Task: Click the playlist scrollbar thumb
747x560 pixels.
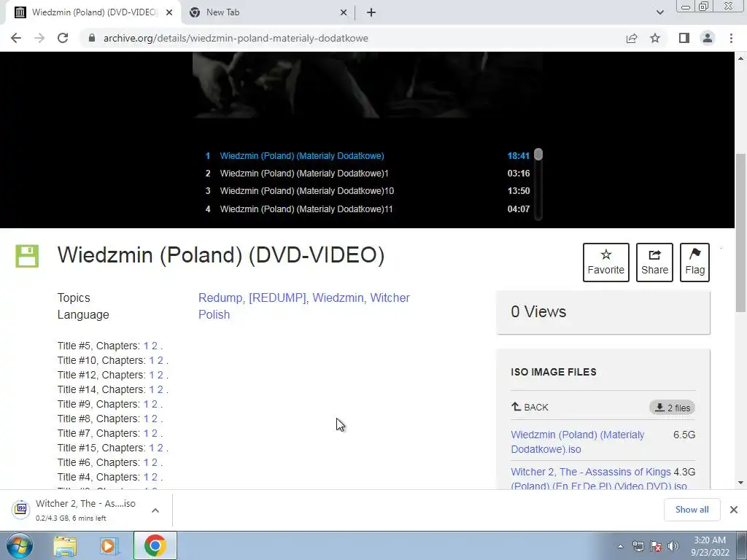Action: 538,155
